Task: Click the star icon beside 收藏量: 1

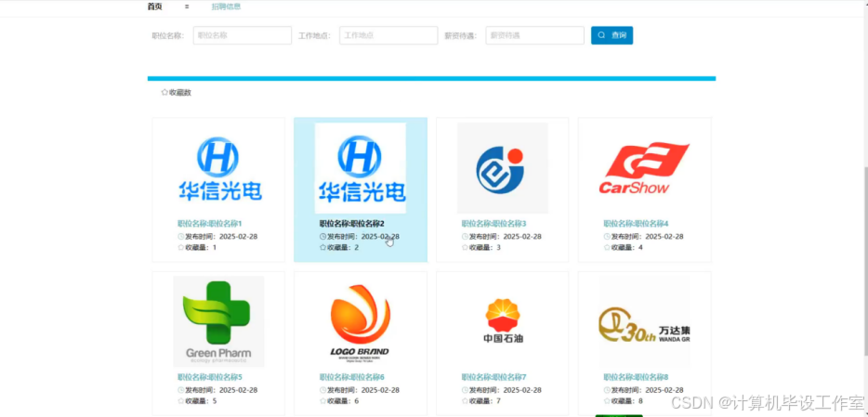Action: (181, 247)
